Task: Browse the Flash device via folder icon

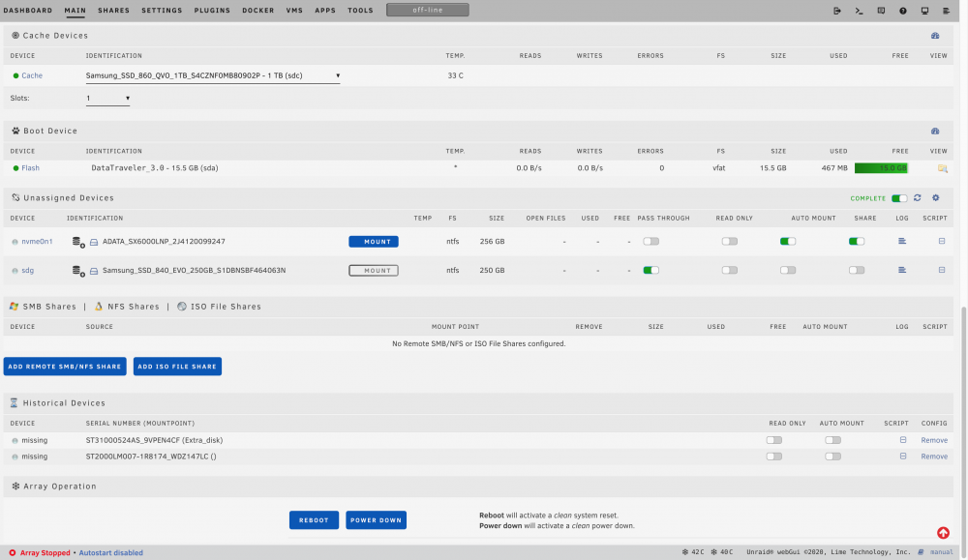Action: [942, 168]
